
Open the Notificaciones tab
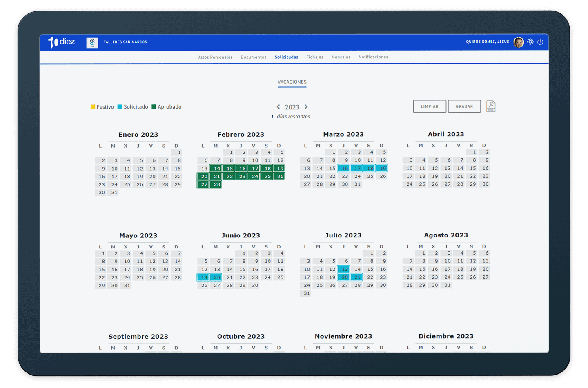373,58
